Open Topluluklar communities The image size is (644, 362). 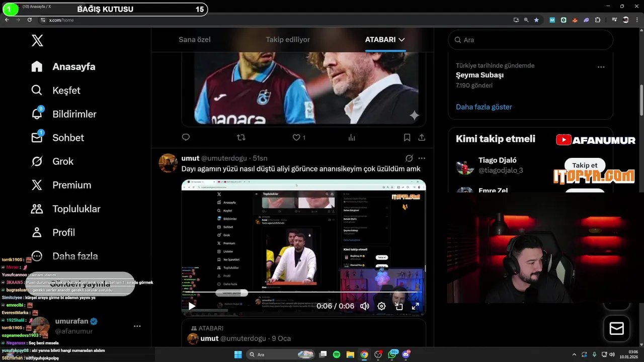[66, 209]
